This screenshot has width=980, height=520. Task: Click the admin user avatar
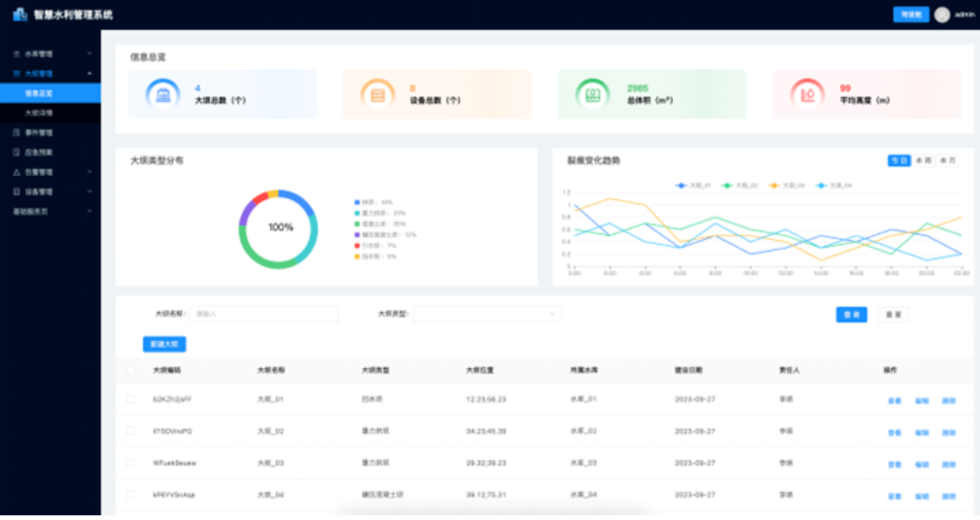coord(942,15)
